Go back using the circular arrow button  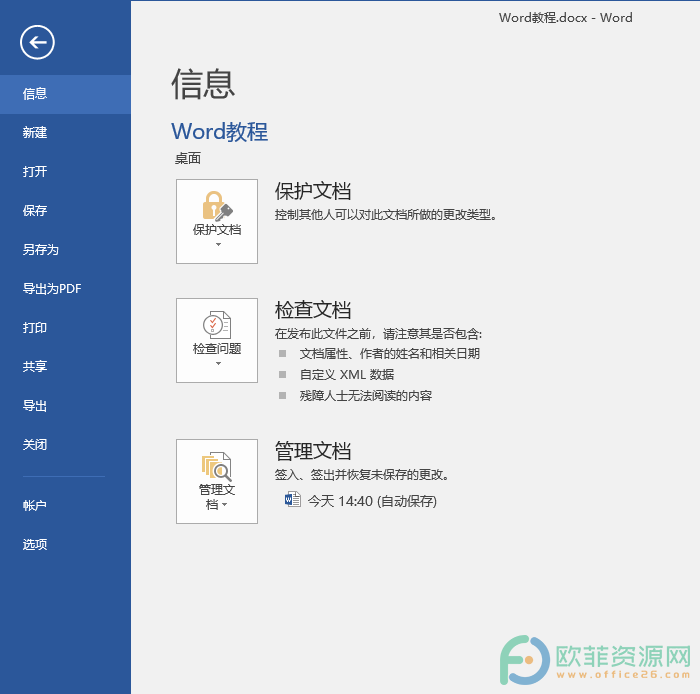tap(37, 42)
